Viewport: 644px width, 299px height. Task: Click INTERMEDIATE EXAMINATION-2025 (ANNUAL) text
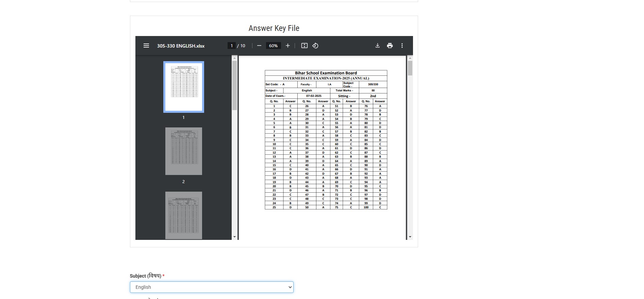[x=326, y=78]
